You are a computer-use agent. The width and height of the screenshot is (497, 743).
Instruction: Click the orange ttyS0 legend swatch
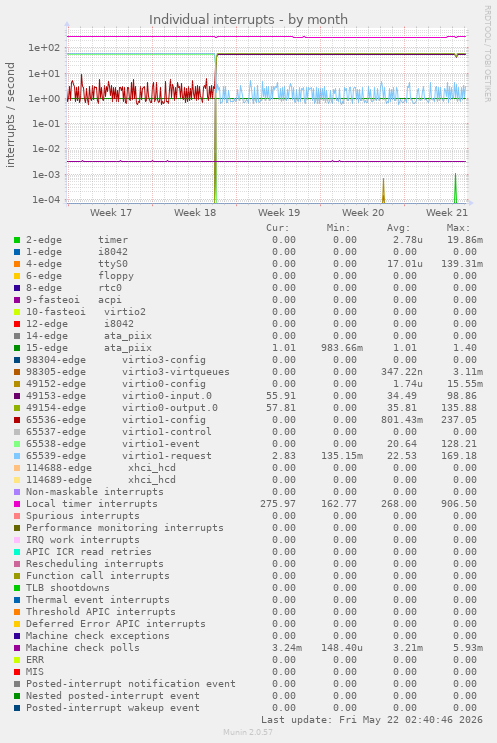pos(17,264)
